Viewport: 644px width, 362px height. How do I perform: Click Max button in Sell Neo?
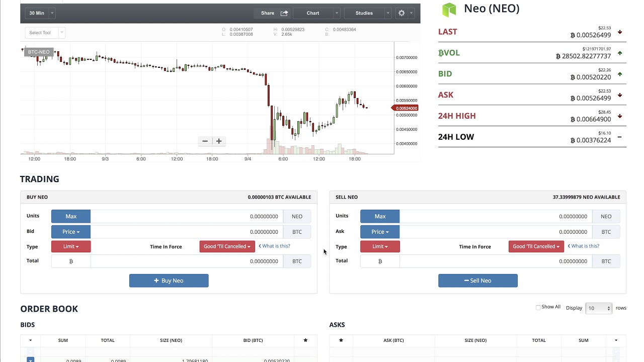380,216
